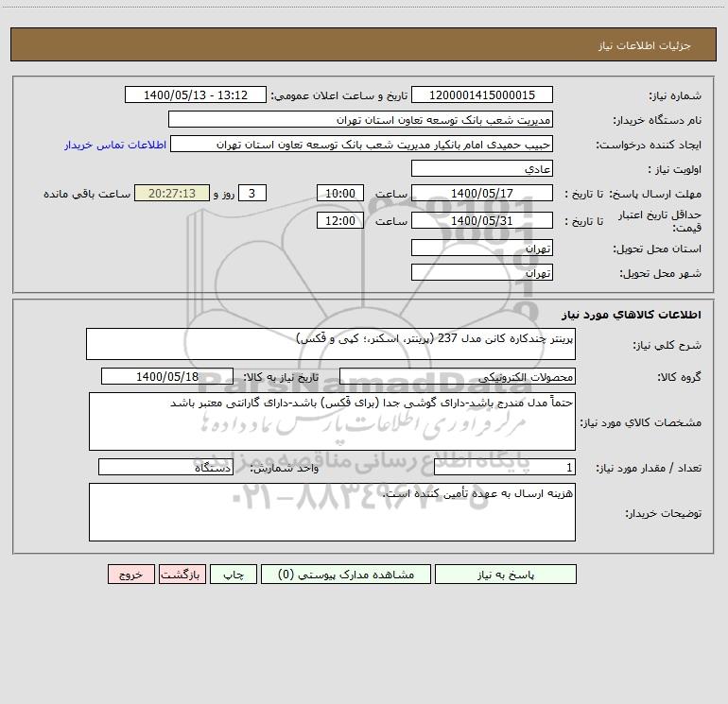Click the اولویت نیاز label
The image size is (728, 704).
675,170
